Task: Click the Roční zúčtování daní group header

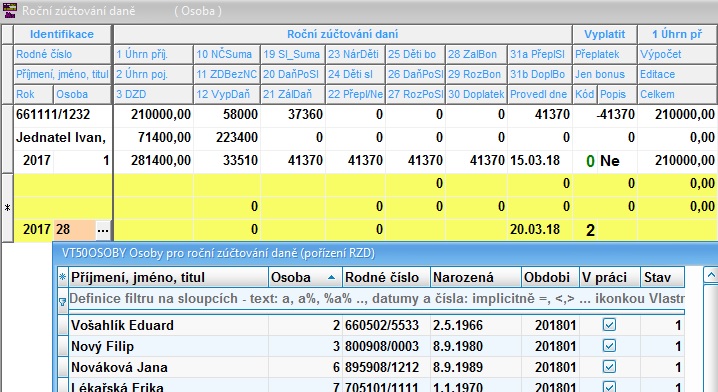Action: pos(343,34)
